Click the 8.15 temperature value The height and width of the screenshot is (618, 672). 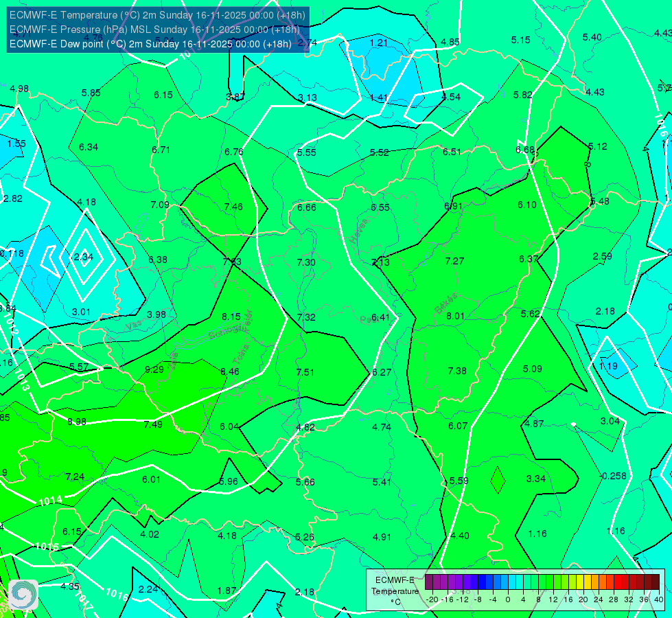point(231,317)
